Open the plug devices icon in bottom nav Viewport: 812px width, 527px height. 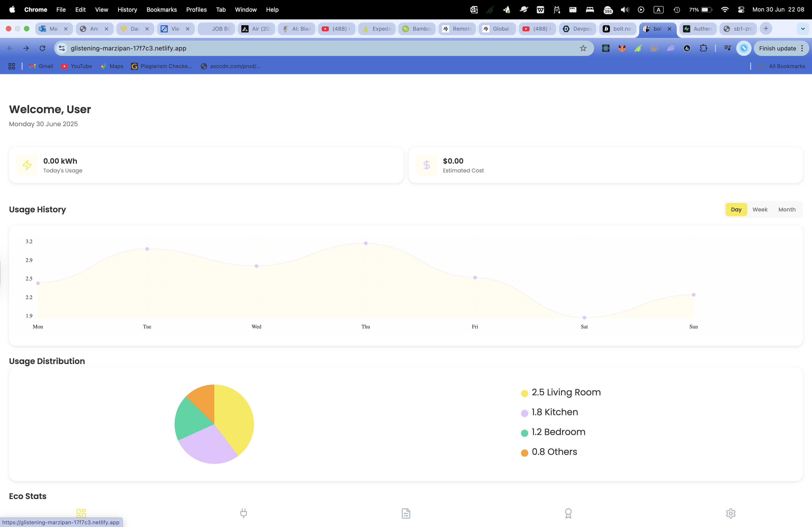pyautogui.click(x=243, y=513)
